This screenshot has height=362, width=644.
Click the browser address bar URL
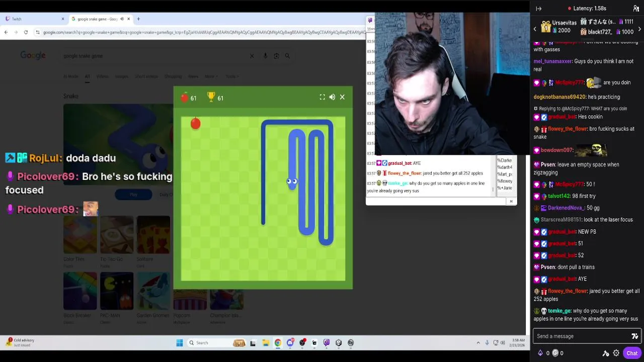204,32
